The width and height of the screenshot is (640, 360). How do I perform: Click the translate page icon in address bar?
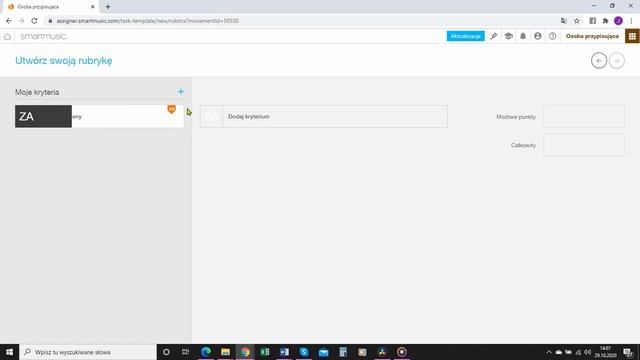[564, 21]
